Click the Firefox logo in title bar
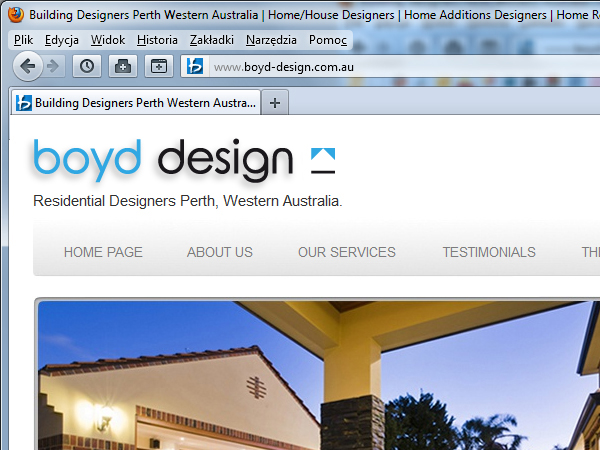The image size is (600, 450). pos(16,15)
